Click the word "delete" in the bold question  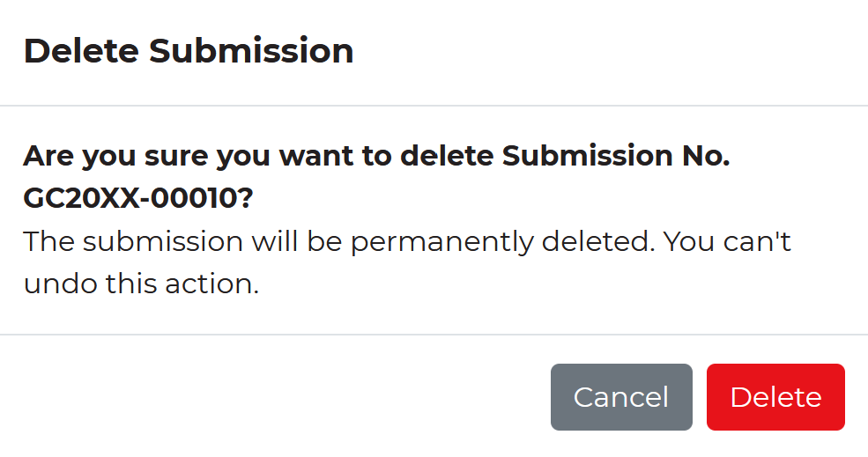(447, 157)
